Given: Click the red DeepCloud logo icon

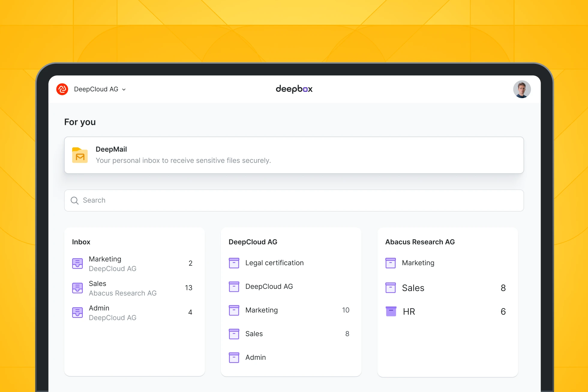Looking at the screenshot, I should point(62,89).
